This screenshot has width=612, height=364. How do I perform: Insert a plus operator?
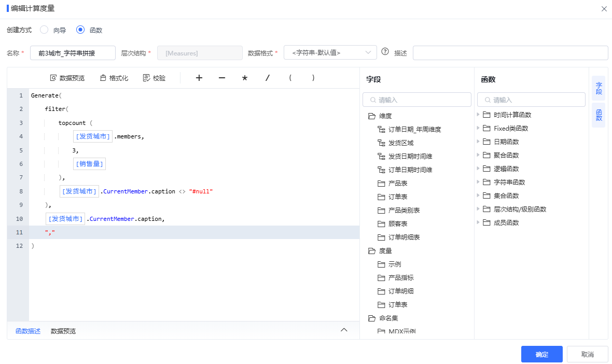tap(199, 78)
